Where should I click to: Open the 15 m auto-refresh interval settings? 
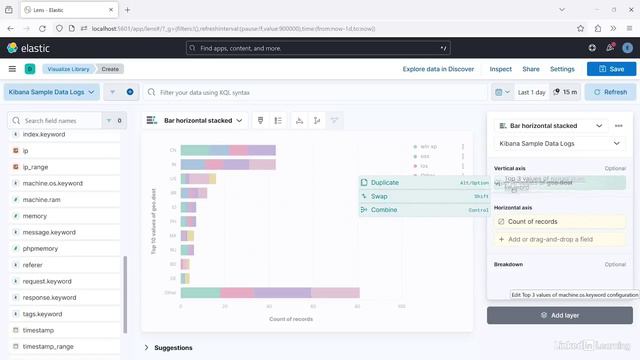tap(565, 92)
